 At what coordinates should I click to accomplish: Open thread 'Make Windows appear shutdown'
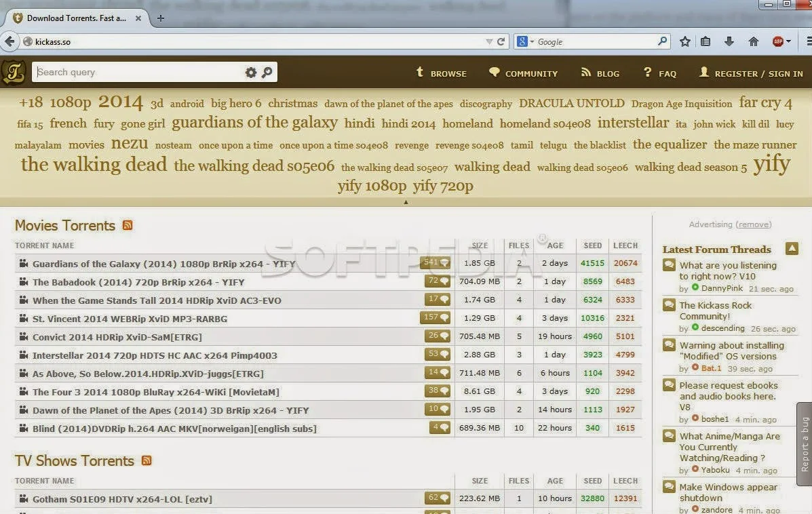point(728,492)
